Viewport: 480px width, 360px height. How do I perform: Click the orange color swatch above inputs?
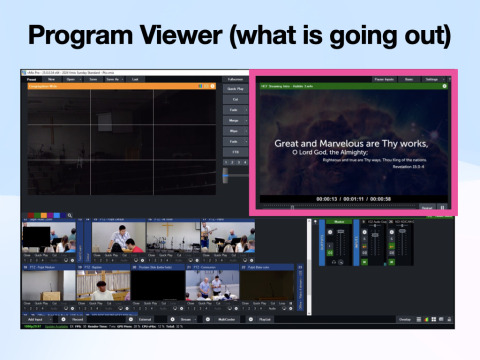44,215
